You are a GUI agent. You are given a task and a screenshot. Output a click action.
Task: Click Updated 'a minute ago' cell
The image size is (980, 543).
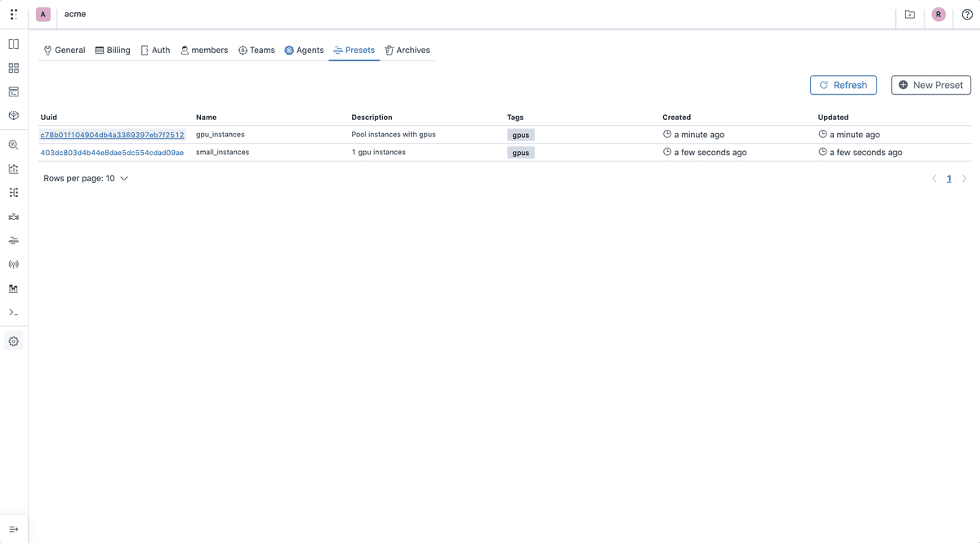pyautogui.click(x=849, y=135)
